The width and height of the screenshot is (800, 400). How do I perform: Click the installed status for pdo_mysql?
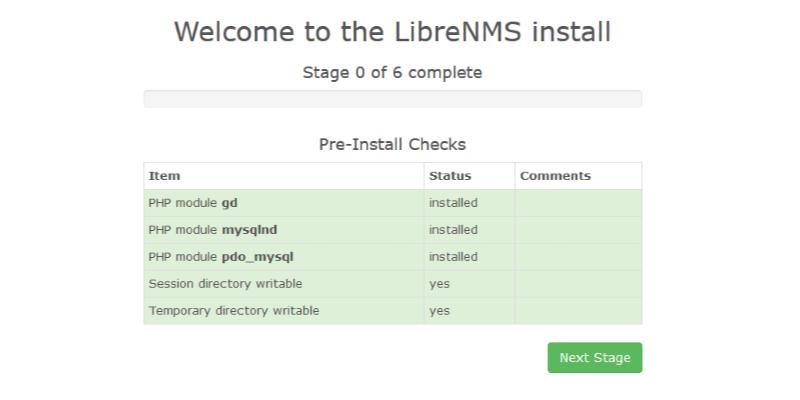453,257
